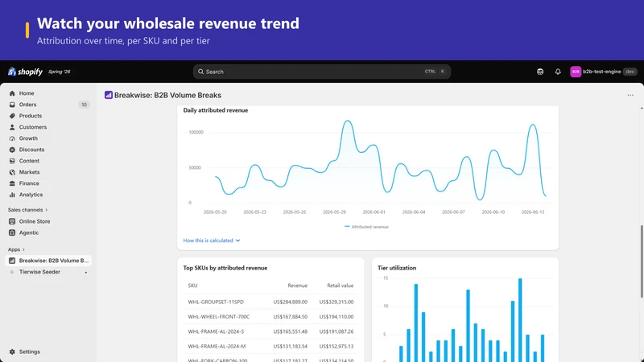This screenshot has width=644, height=362.
Task: Click the Tier utilization heading
Action: [x=397, y=268]
